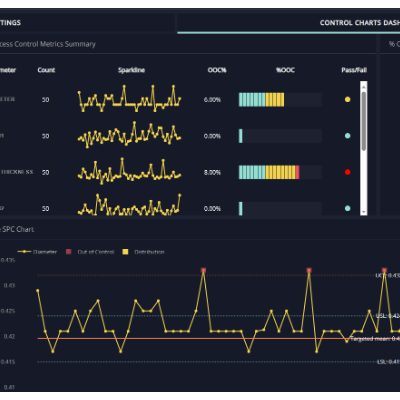Click the OOC% column header
The height and width of the screenshot is (400, 400).
point(217,70)
